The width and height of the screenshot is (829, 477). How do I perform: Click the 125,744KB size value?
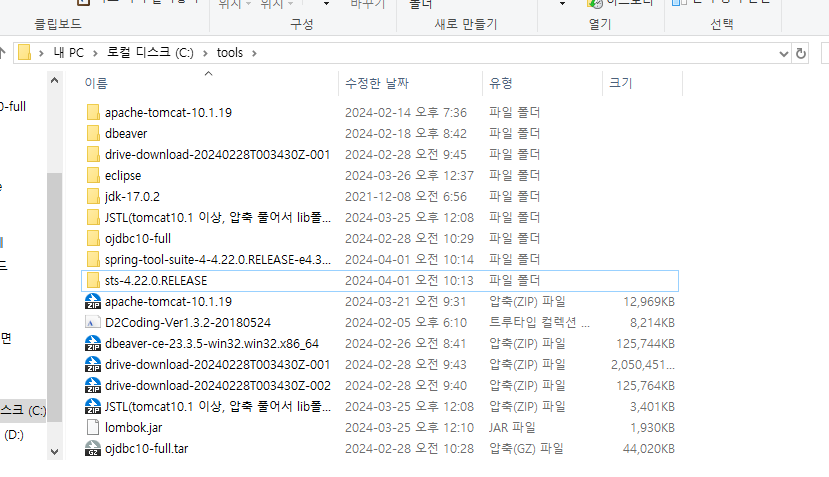[645, 344]
